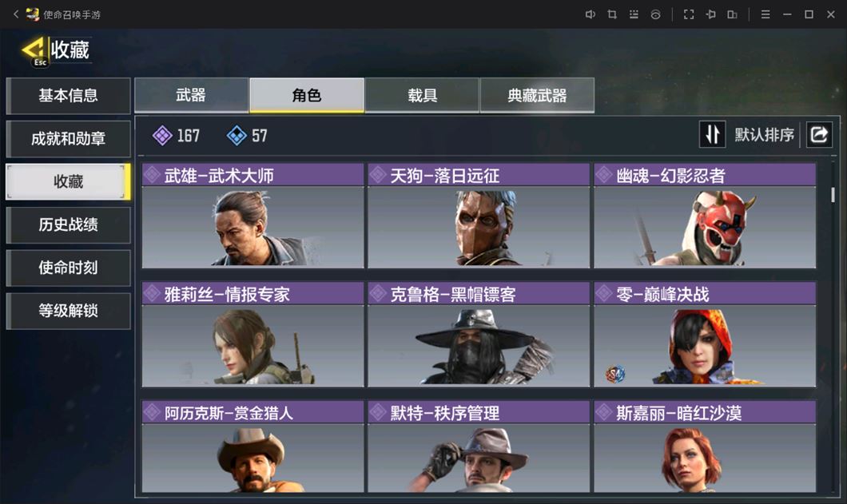This screenshot has width=847, height=504.
Task: Open the emulator hamburger menu
Action: pyautogui.click(x=765, y=14)
